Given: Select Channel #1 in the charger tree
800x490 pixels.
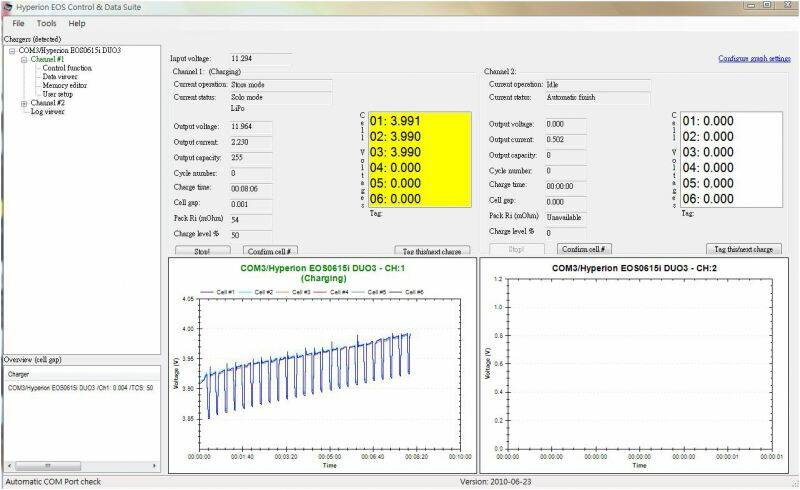Looking at the screenshot, I should pyautogui.click(x=47, y=59).
